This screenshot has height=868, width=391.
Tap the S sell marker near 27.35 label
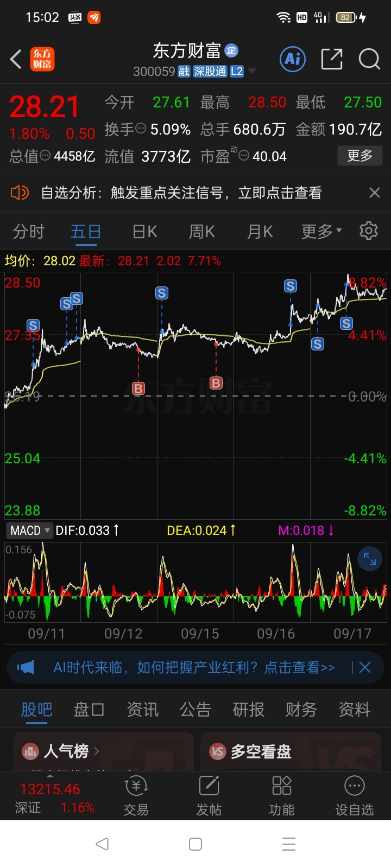[33, 325]
